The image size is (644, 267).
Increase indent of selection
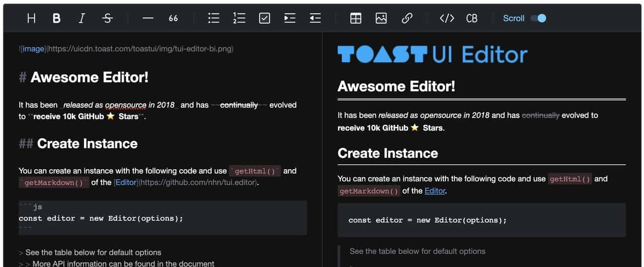(290, 18)
